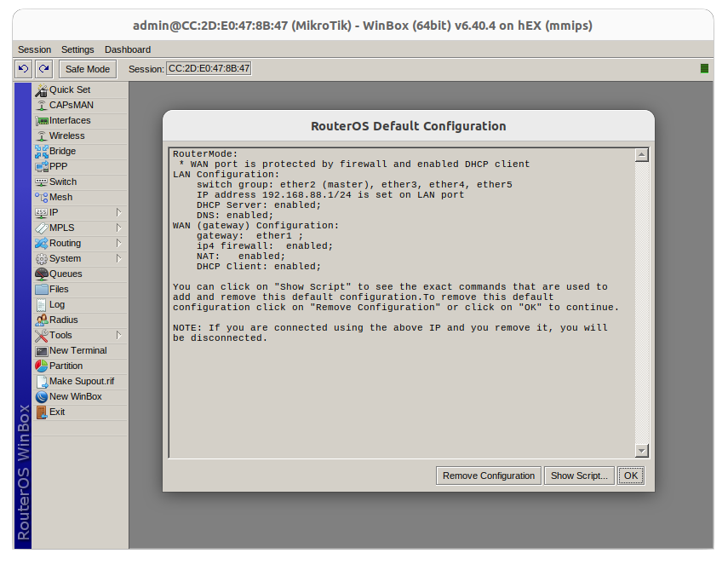Confirm default configuration with OK
The image size is (728, 565).
[x=631, y=476]
